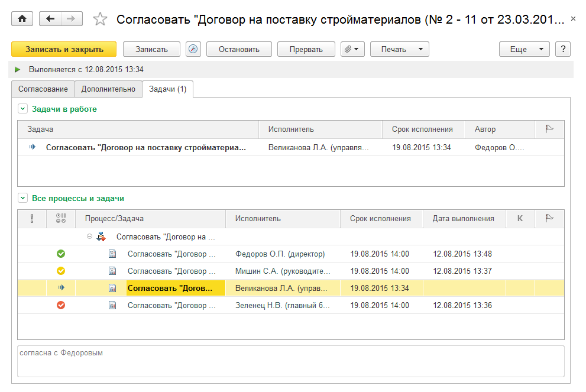
Task: Click the red status icon for Зеленец
Action: (x=61, y=306)
